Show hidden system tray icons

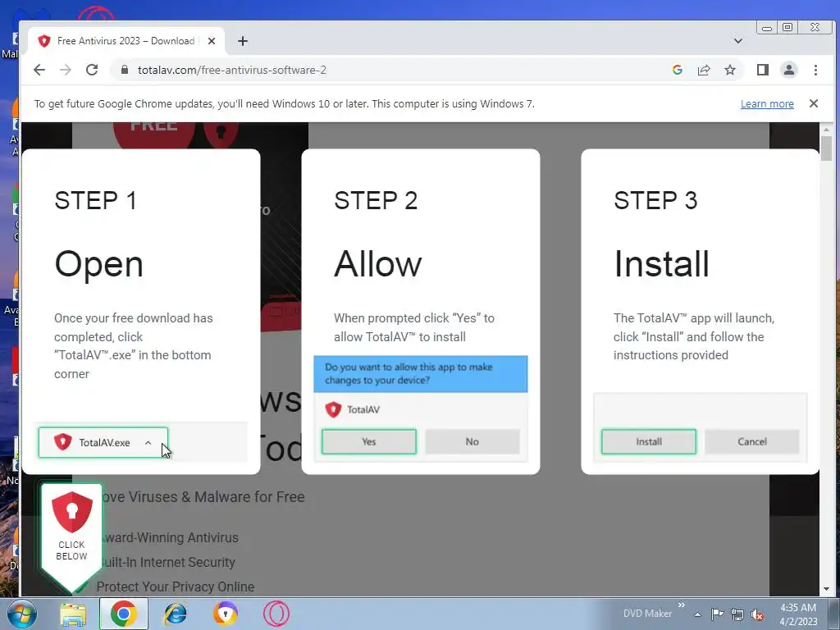pos(697,614)
